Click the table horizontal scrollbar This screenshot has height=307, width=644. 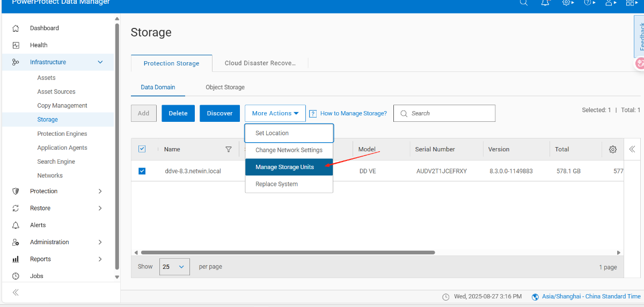[288, 252]
